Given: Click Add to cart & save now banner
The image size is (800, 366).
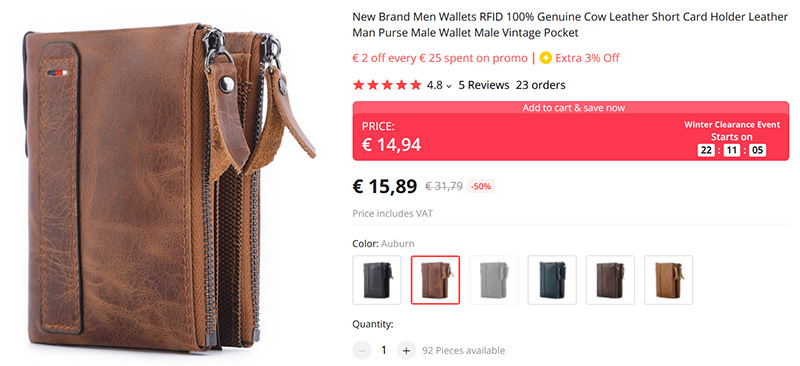Looking at the screenshot, I should coord(571,108).
